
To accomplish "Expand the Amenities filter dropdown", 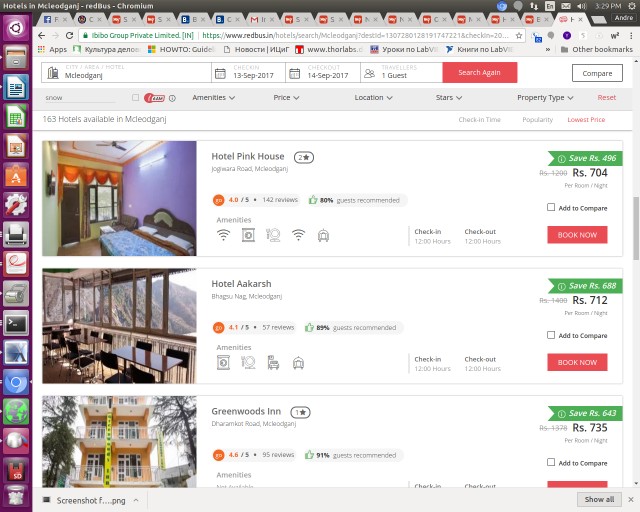I will pyautogui.click(x=213, y=98).
